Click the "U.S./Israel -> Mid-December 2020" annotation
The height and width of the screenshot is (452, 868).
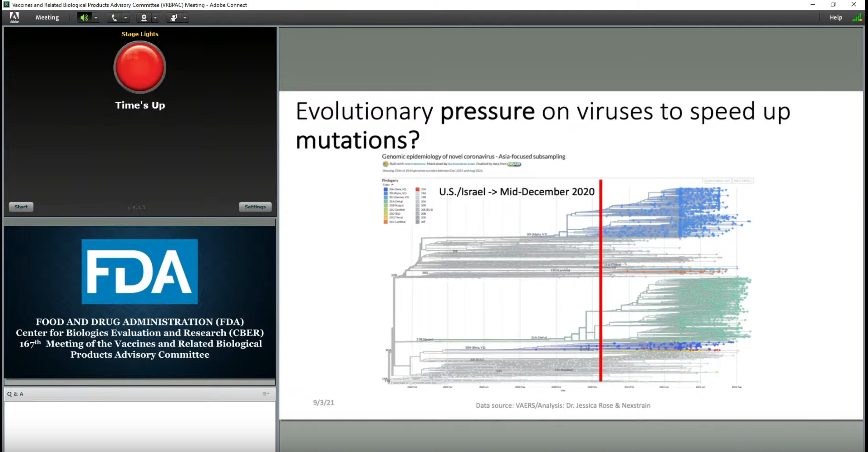517,191
